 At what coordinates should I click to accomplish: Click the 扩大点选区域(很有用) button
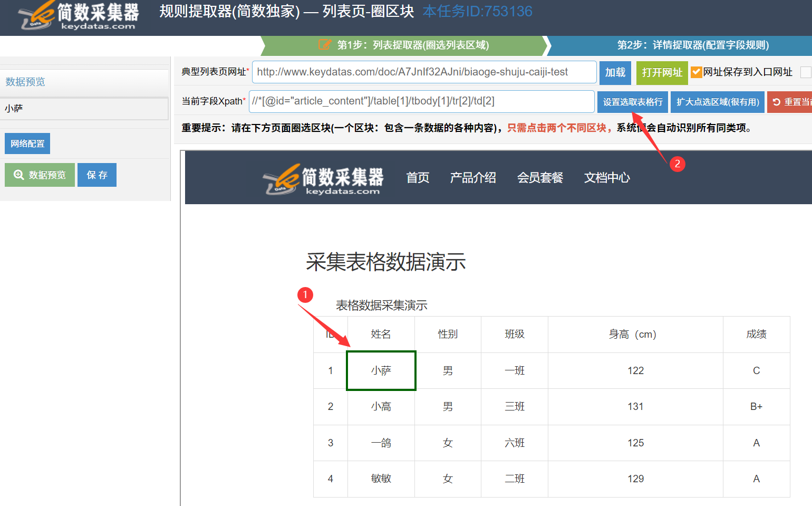click(x=717, y=101)
